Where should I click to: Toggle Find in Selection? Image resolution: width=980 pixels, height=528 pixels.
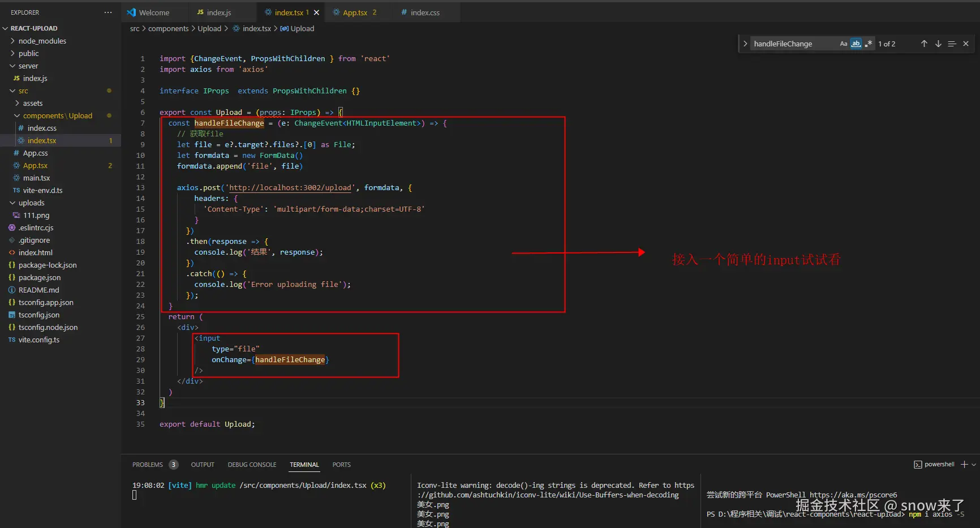[952, 44]
